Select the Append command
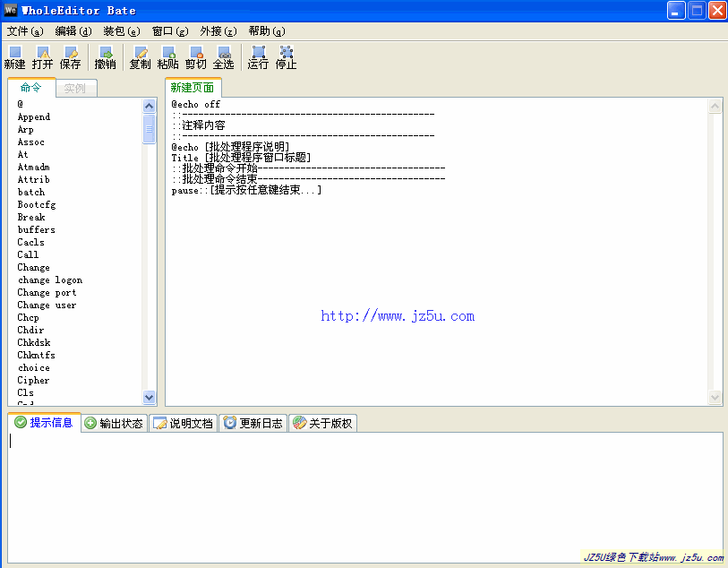The height and width of the screenshot is (568, 728). point(34,116)
